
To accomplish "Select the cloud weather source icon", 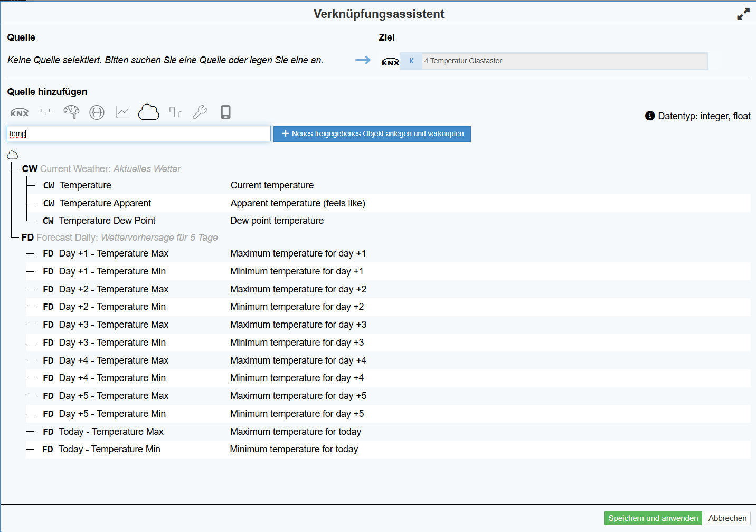I will (x=148, y=112).
